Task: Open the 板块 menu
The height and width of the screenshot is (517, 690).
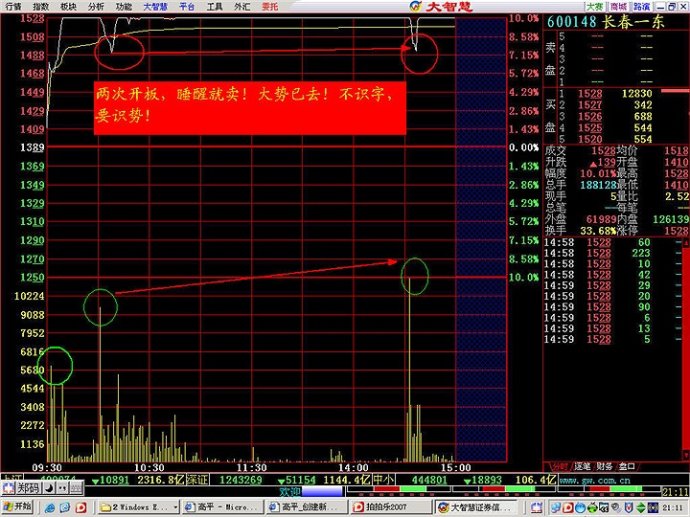Action: (x=68, y=6)
